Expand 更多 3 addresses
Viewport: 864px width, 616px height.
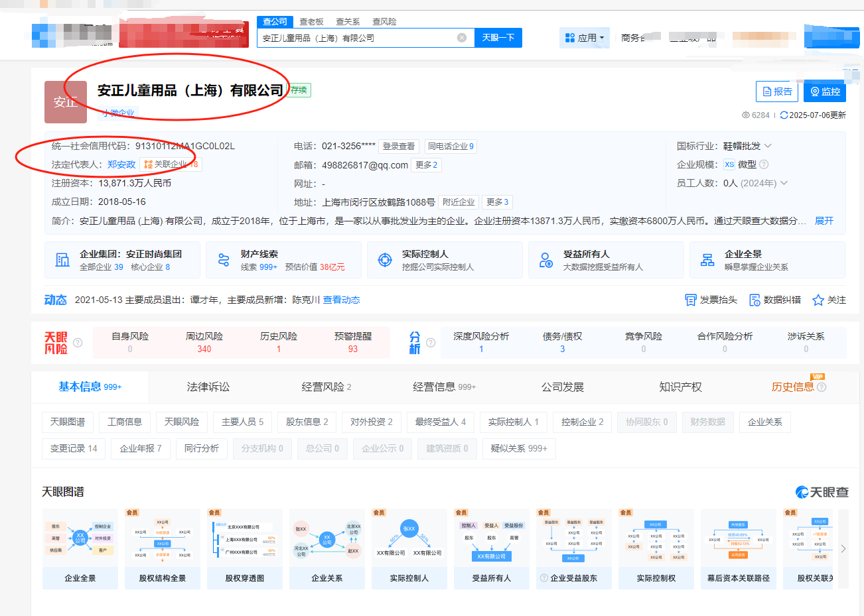tap(497, 202)
